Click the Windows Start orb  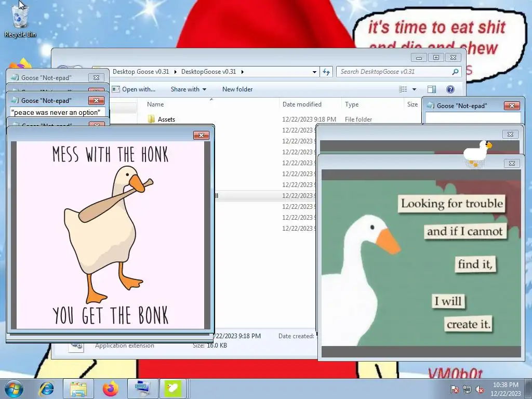pos(14,389)
